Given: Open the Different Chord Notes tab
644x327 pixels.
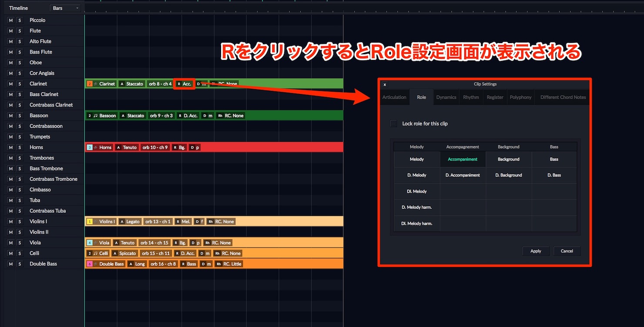Looking at the screenshot, I should click(563, 97).
